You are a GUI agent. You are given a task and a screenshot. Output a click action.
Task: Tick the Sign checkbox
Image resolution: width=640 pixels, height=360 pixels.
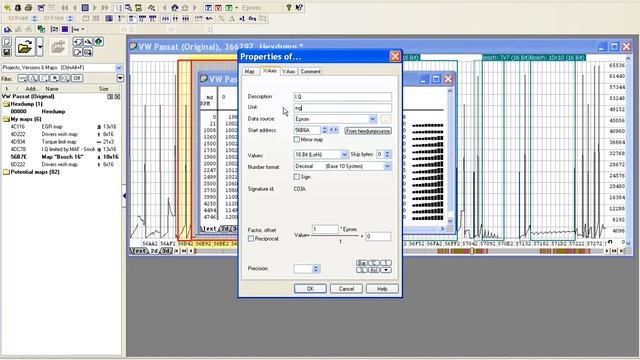point(297,177)
